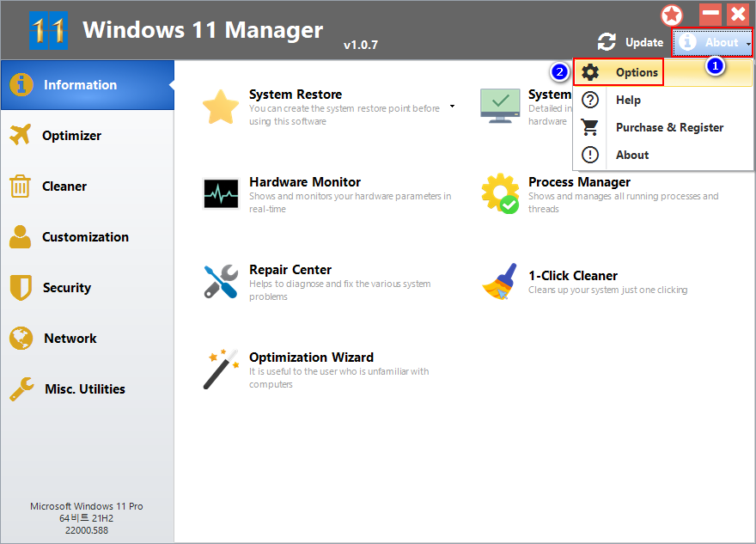Minimize the Windows 11 Manager window
Viewport: 756px width, 544px height.
coord(710,15)
